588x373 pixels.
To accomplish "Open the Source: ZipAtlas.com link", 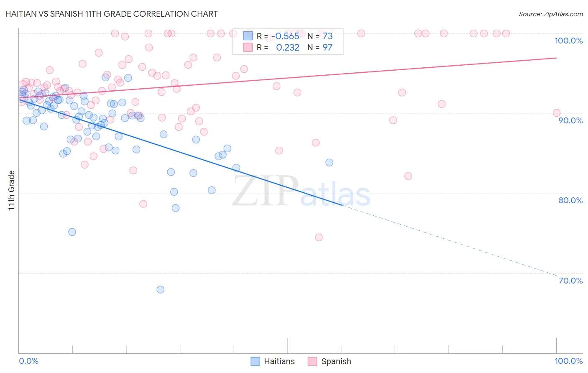I will click(x=551, y=14).
